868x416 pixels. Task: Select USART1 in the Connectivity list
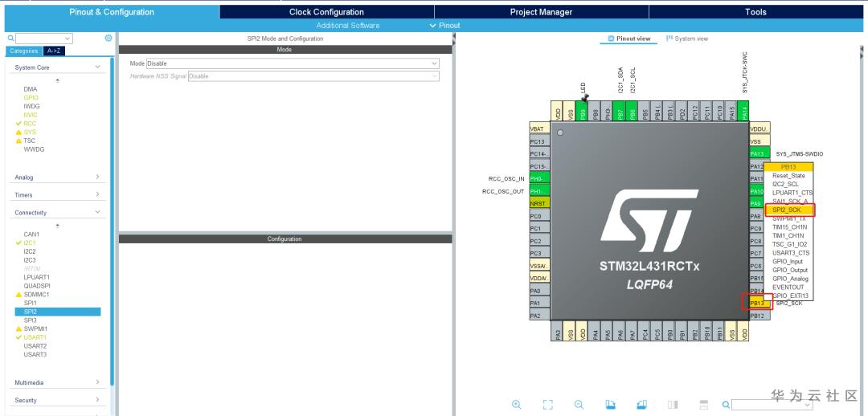click(35, 336)
